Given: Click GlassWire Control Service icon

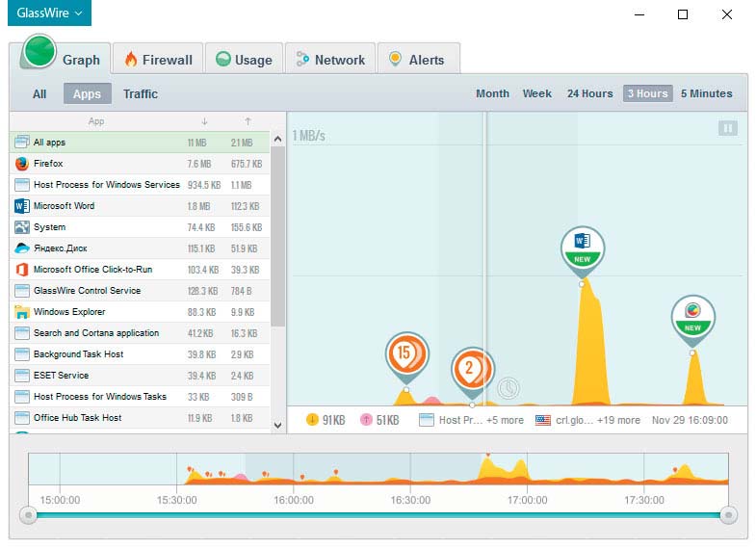Looking at the screenshot, I should point(22,291).
